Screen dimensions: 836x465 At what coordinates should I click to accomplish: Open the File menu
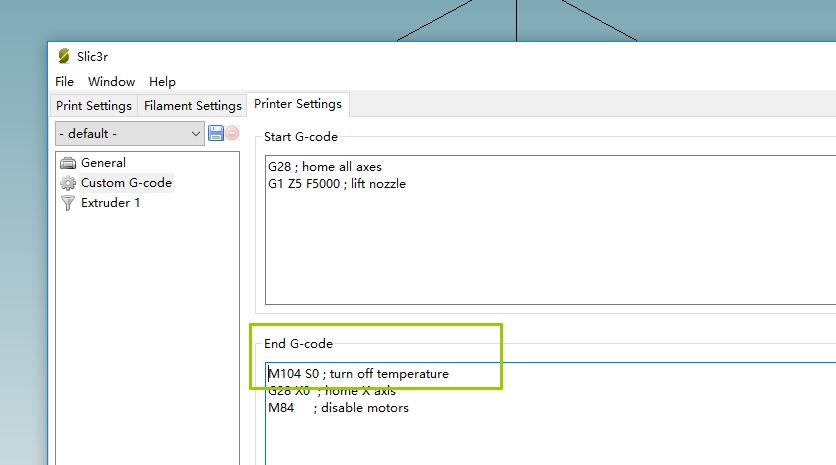point(65,82)
